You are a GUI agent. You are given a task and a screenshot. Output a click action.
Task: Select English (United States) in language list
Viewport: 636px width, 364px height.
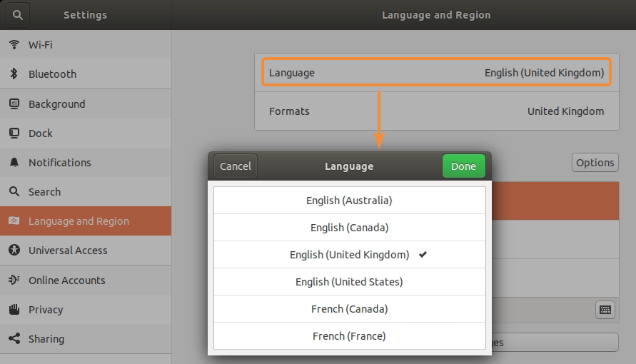point(349,282)
